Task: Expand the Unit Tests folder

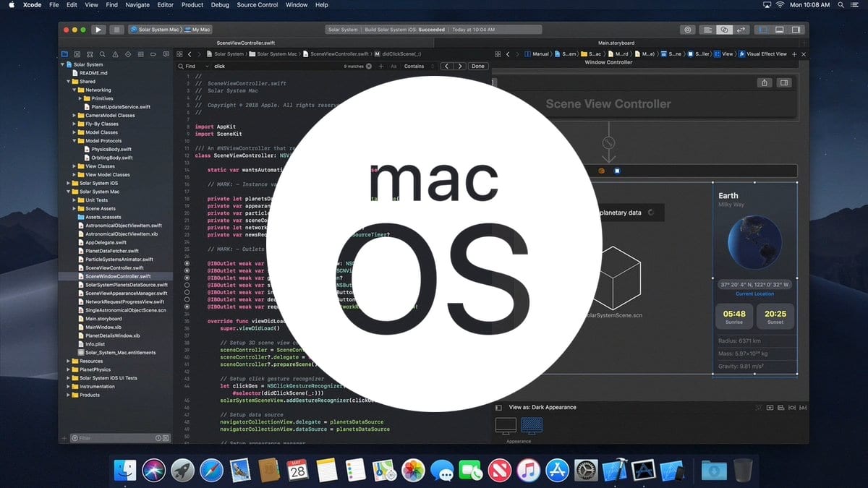Action: (75, 200)
